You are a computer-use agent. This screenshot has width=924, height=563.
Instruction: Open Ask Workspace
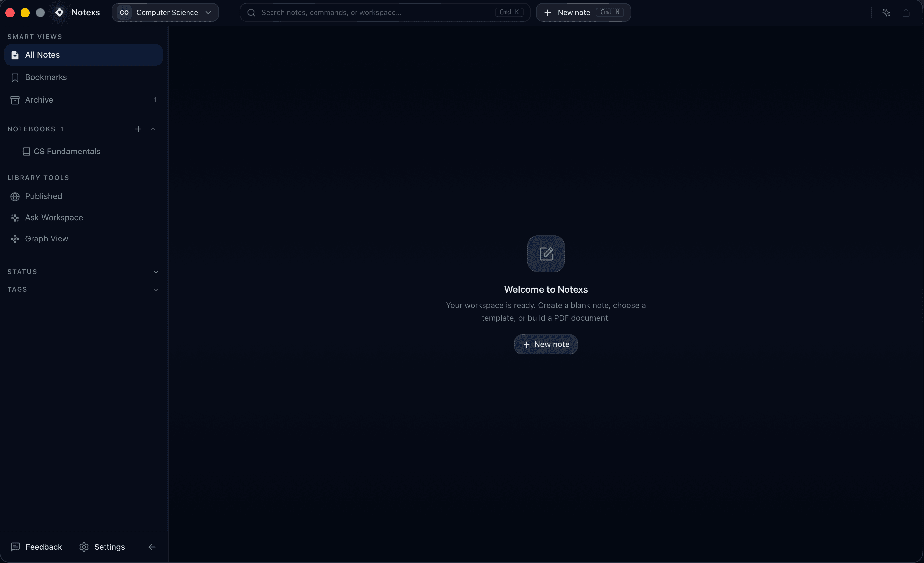click(84, 218)
